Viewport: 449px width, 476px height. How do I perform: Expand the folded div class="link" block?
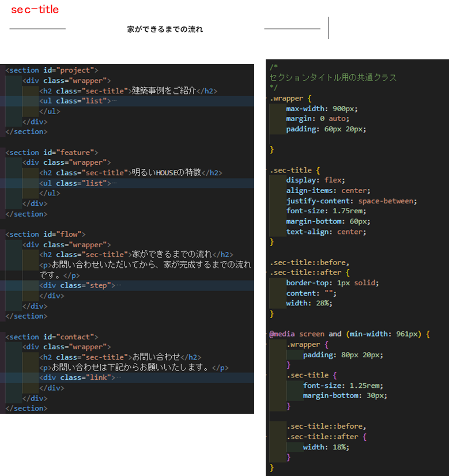[x=119, y=377]
